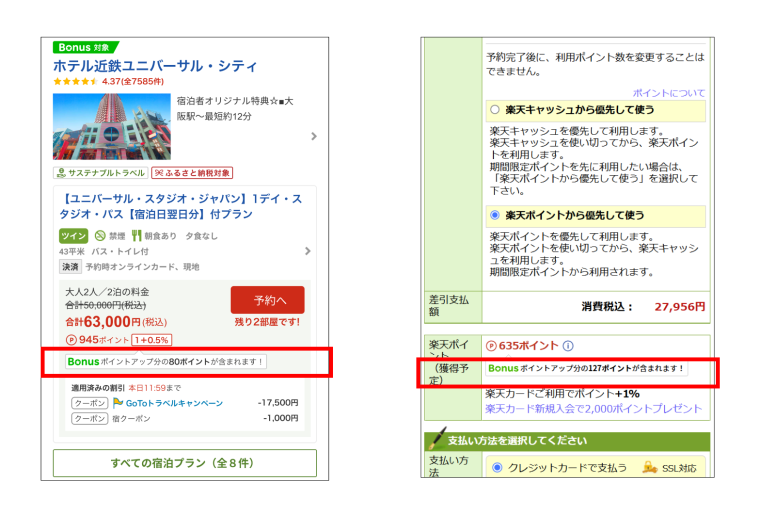This screenshot has height=516, width=760.
Task: Open the 1デイ・スタジオ・パス付プラン link
Action: tap(180, 206)
